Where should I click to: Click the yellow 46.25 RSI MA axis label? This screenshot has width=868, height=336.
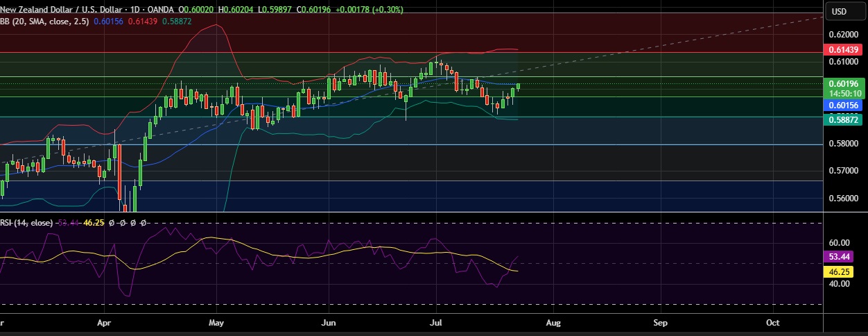coord(840,272)
